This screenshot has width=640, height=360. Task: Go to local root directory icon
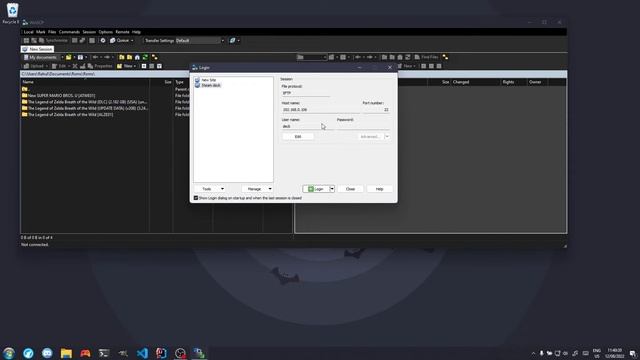click(x=129, y=57)
